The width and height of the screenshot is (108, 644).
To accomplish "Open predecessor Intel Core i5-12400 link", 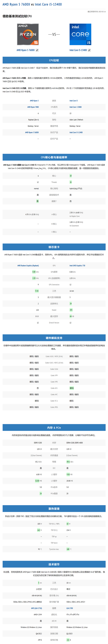I will pyautogui.click(x=76, y=132).
